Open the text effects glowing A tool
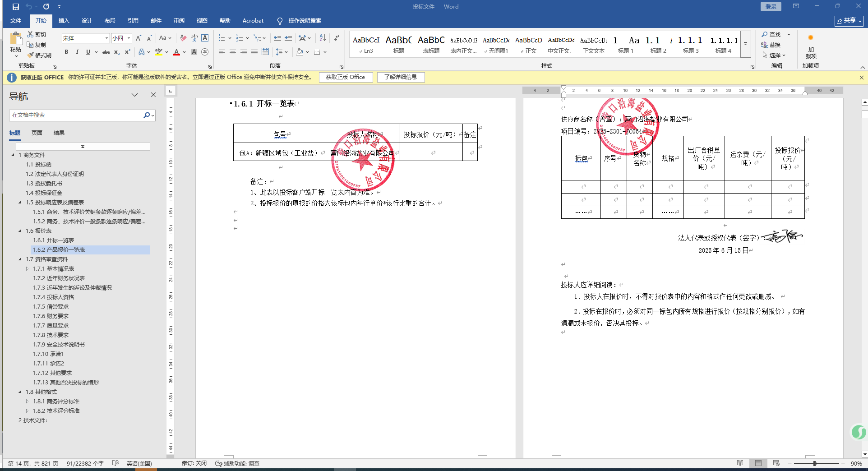The width and height of the screenshot is (868, 471). [x=142, y=52]
